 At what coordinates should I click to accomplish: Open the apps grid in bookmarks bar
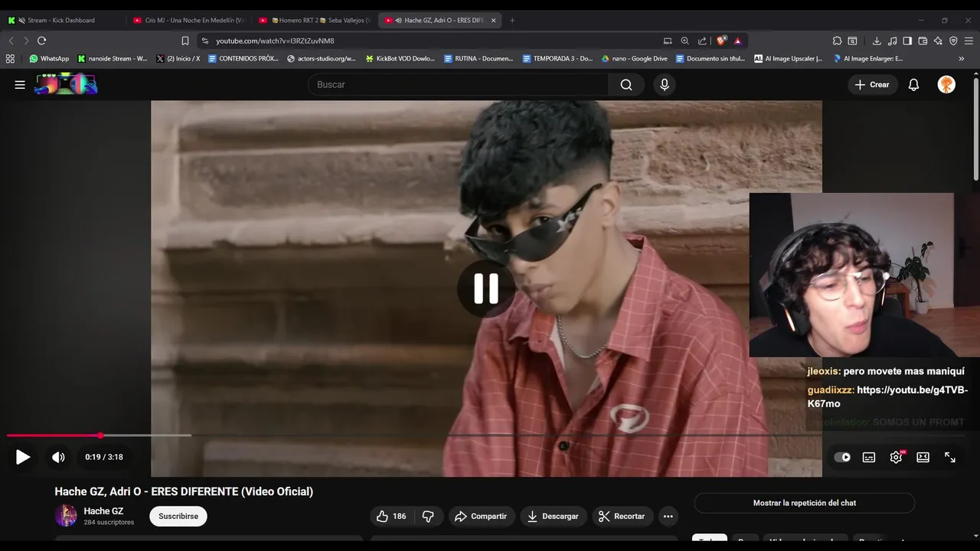[x=10, y=58]
